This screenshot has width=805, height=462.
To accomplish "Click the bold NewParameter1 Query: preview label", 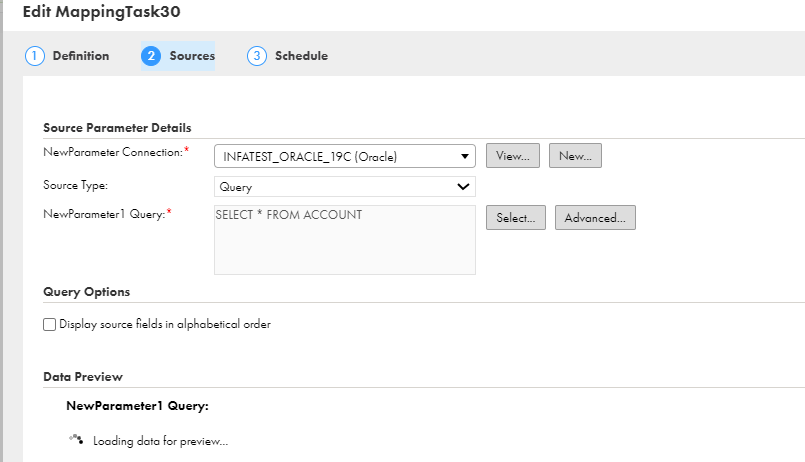I will (138, 406).
